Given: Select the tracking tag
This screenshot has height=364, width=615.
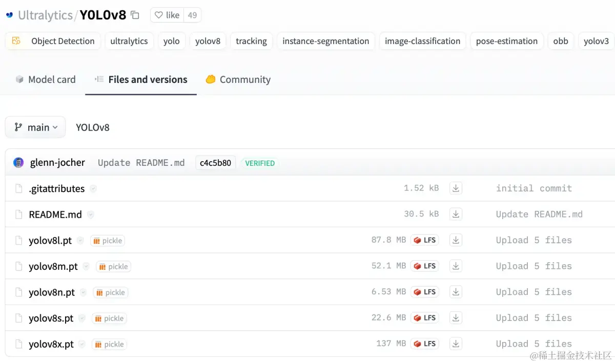Looking at the screenshot, I should pyautogui.click(x=251, y=41).
